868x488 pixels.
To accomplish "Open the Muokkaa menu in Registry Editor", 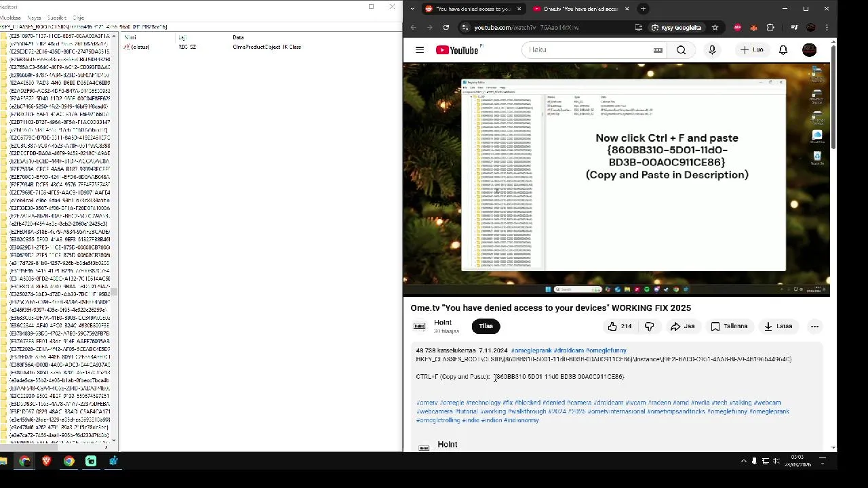I will 11,18.
